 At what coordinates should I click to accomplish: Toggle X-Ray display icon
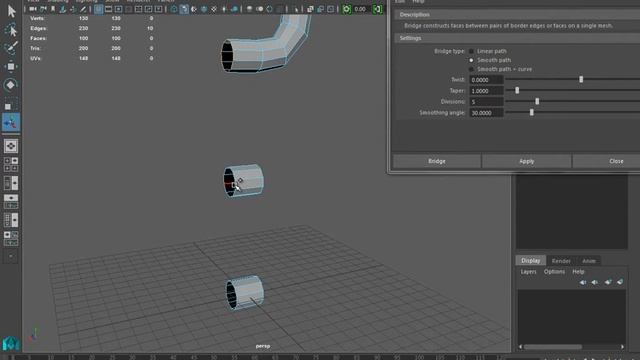pyautogui.click(x=311, y=9)
